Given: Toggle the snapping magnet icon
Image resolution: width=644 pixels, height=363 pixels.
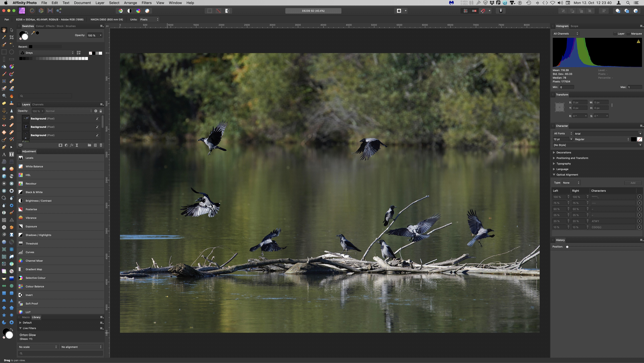Looking at the screenshot, I should click(x=483, y=11).
